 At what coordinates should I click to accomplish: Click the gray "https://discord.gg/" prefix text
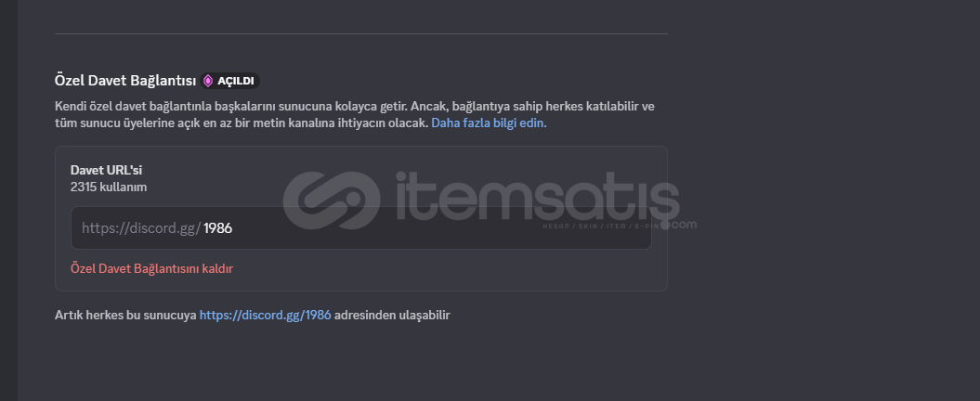coord(141,228)
